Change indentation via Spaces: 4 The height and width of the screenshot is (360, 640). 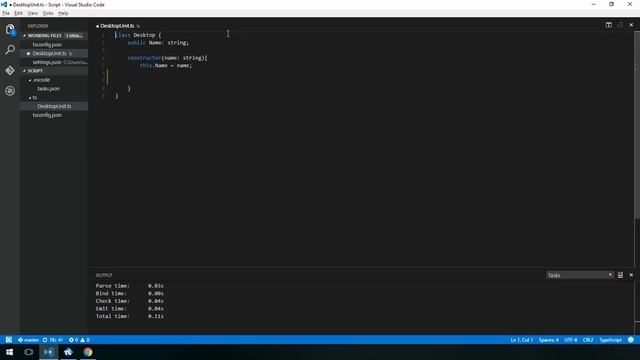coord(548,340)
